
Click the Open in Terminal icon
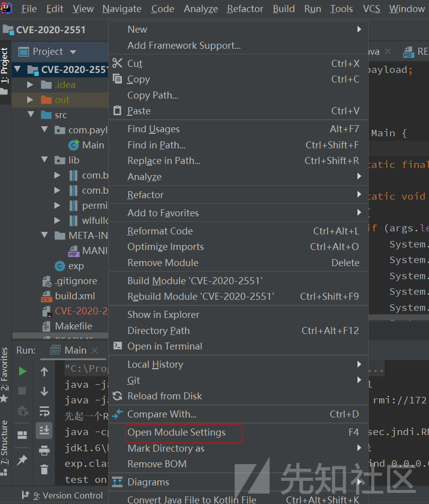click(x=117, y=346)
